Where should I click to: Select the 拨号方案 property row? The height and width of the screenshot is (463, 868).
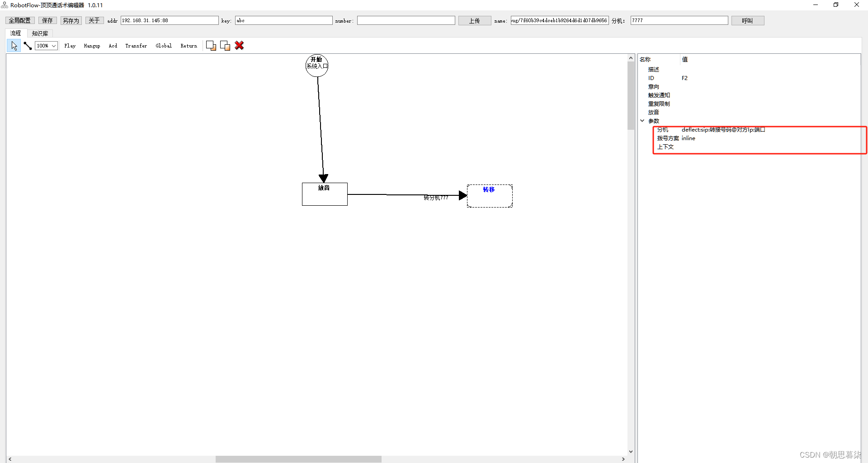668,138
